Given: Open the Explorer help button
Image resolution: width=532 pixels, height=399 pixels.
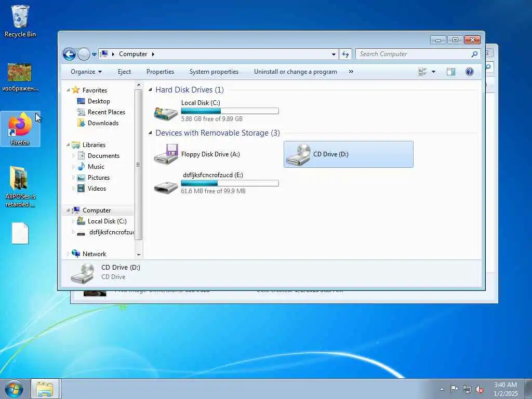Looking at the screenshot, I should pos(470,72).
